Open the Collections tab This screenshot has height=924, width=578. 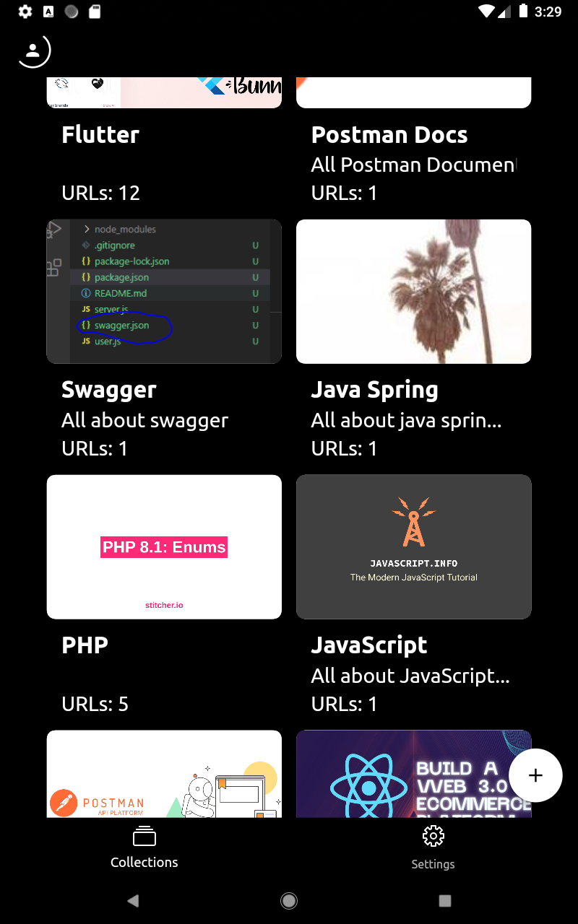(144, 848)
